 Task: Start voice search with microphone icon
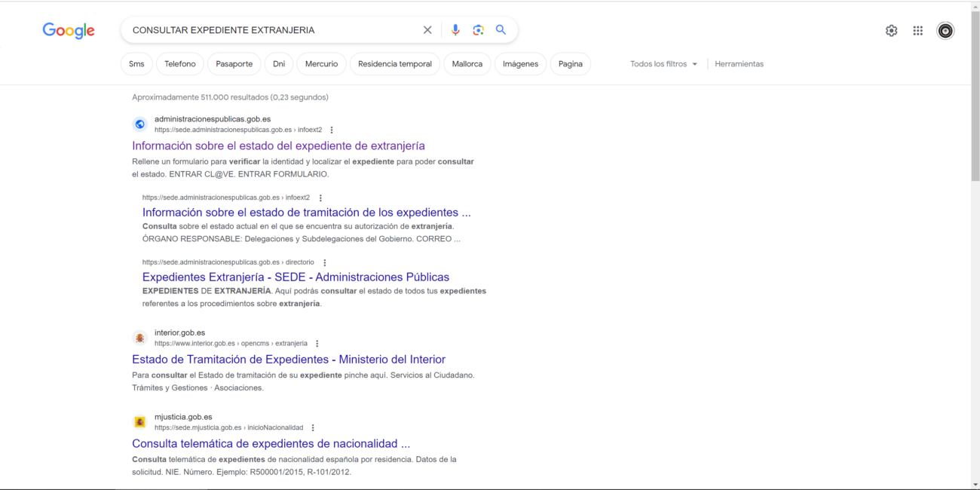[x=455, y=30]
